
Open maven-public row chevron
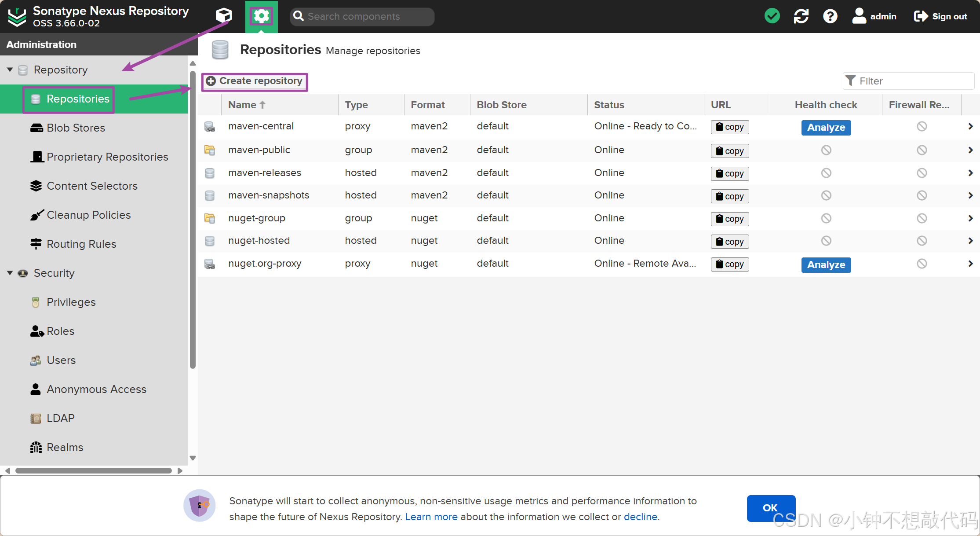tap(970, 151)
